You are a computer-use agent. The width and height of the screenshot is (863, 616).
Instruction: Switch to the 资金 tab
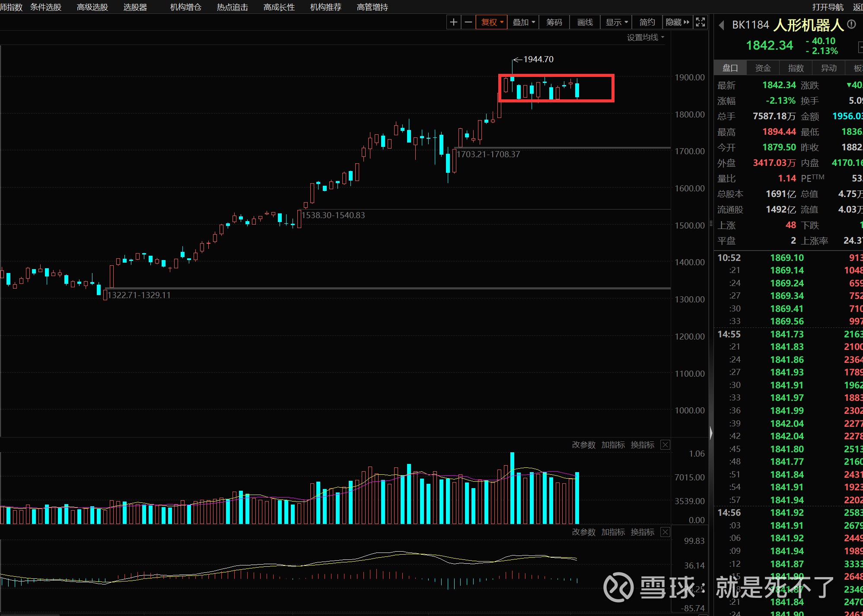(763, 68)
